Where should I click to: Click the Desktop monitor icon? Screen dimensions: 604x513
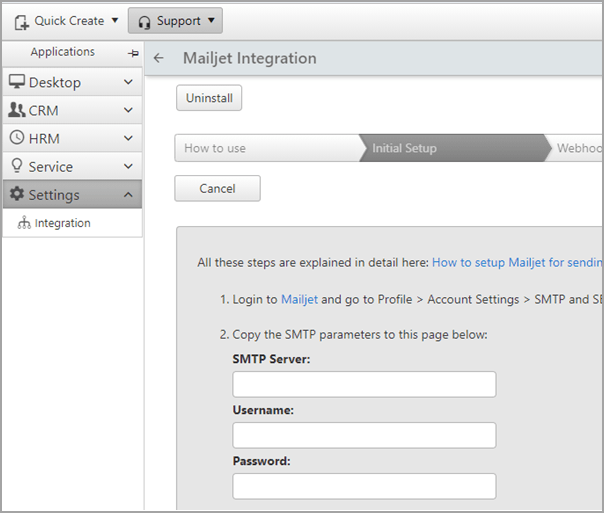point(17,81)
